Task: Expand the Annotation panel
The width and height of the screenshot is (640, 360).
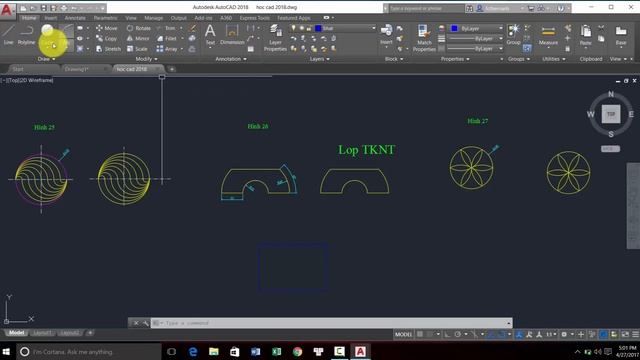Action: click(231, 59)
